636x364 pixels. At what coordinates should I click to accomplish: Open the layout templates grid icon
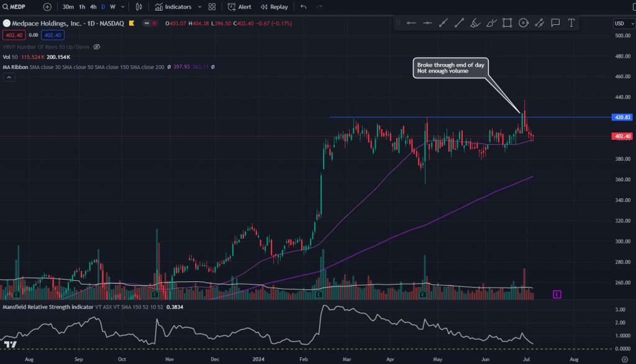point(212,7)
